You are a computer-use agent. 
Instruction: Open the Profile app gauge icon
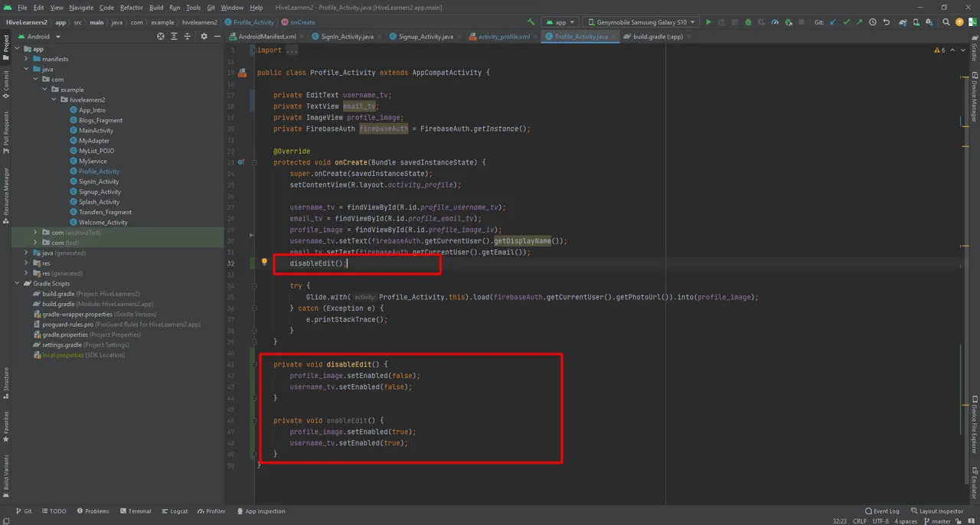775,22
